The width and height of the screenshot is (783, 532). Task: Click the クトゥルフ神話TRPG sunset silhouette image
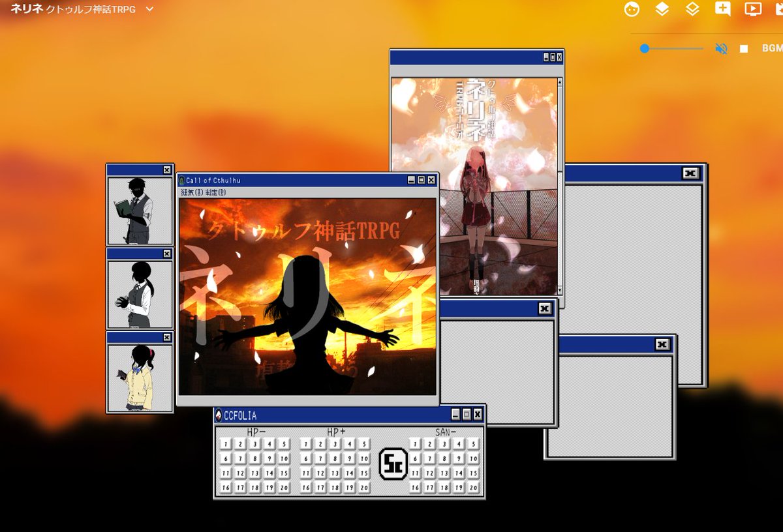point(307,297)
